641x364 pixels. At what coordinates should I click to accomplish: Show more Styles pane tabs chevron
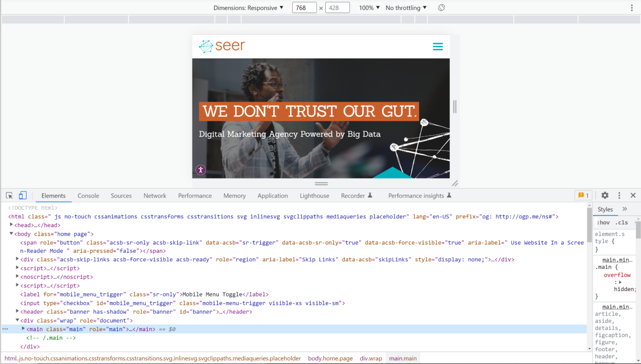pyautogui.click(x=625, y=209)
